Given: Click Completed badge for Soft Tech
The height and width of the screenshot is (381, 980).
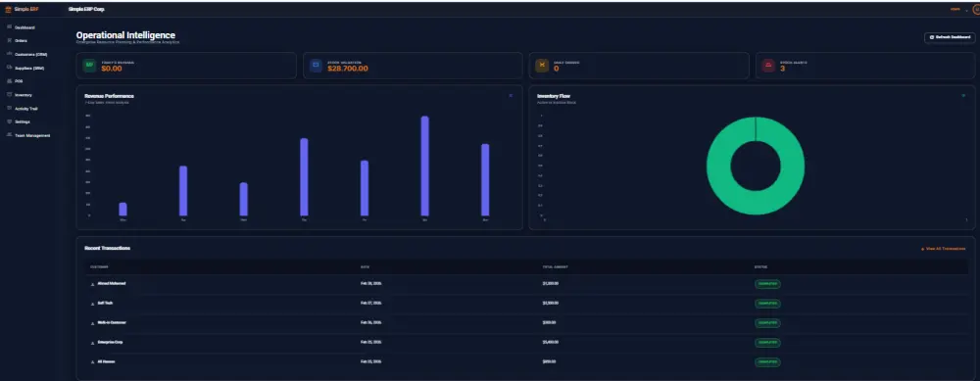Looking at the screenshot, I should pos(767,303).
